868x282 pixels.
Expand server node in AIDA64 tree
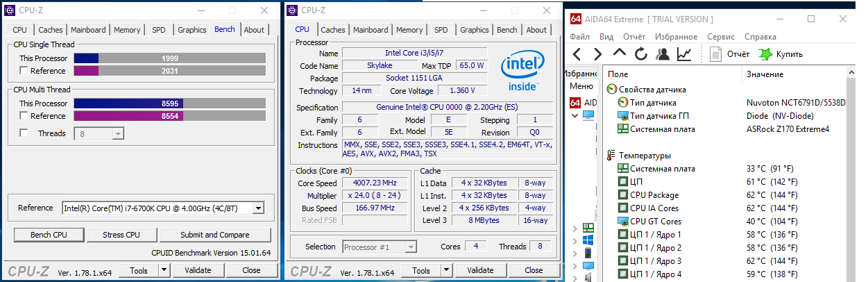point(575,253)
